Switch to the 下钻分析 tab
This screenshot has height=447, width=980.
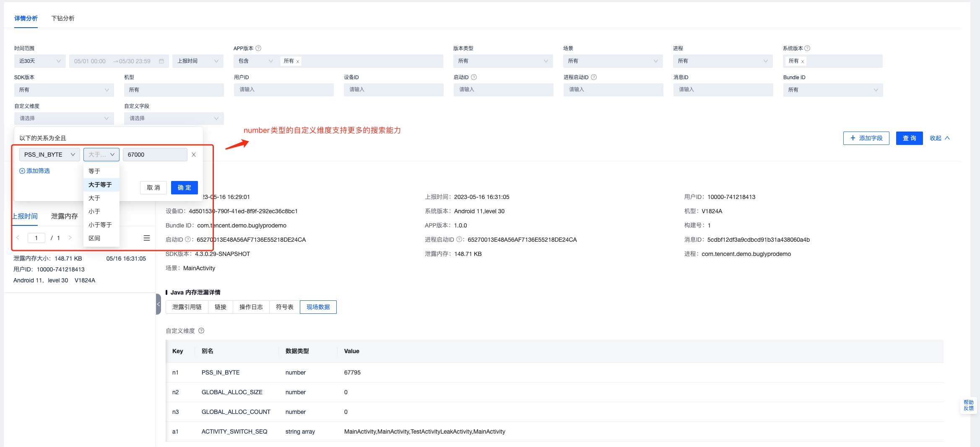pyautogui.click(x=63, y=18)
